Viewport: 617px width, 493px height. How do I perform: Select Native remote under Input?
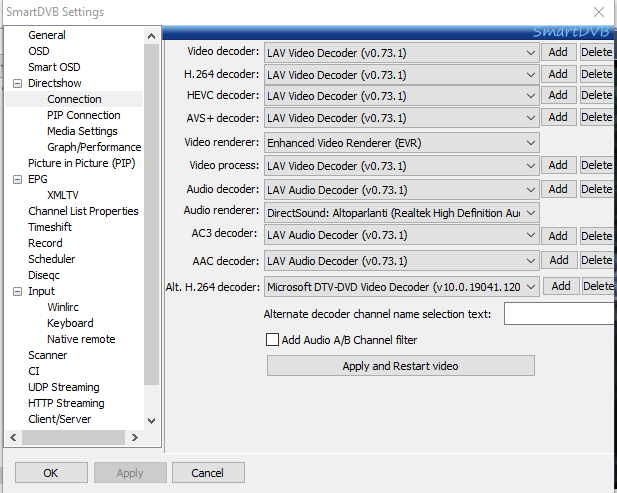pyautogui.click(x=81, y=339)
